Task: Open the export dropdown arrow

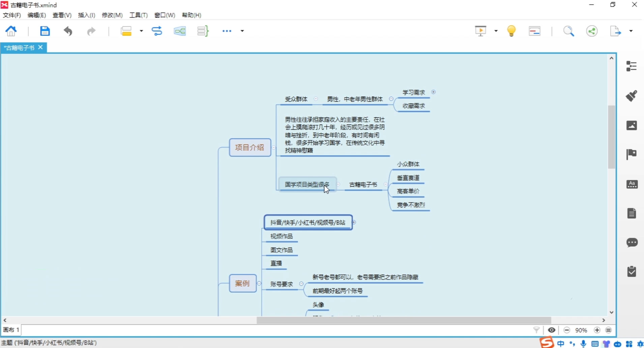Action: coord(631,31)
